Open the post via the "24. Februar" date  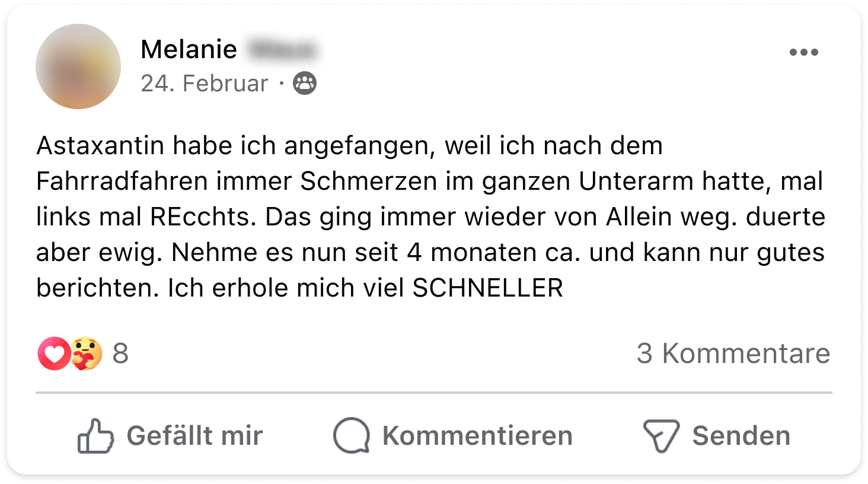[205, 84]
